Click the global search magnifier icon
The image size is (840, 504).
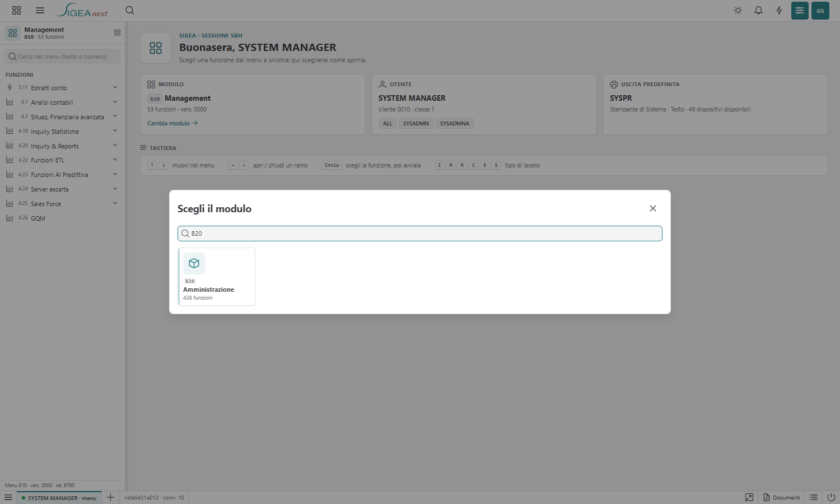(130, 11)
